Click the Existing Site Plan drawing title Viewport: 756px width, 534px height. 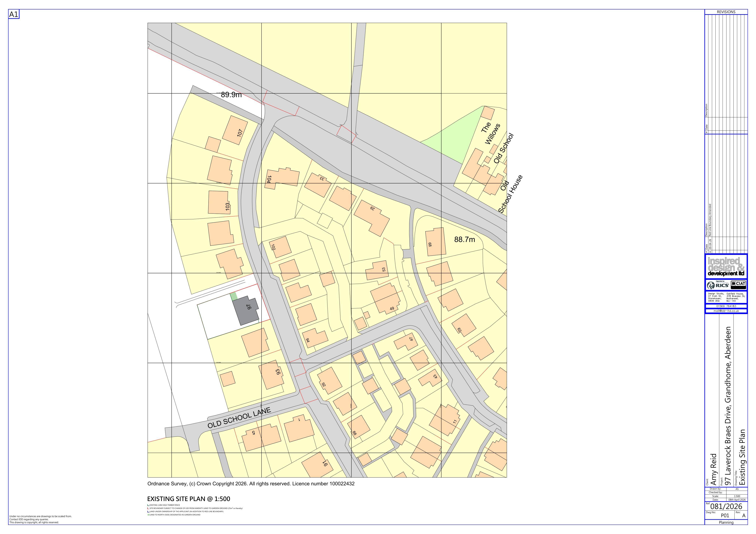742,457
